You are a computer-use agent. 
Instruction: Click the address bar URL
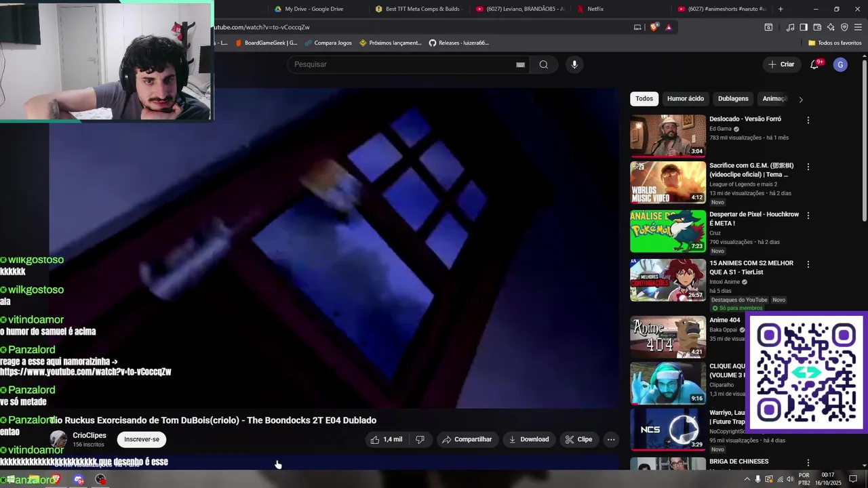[x=262, y=27]
